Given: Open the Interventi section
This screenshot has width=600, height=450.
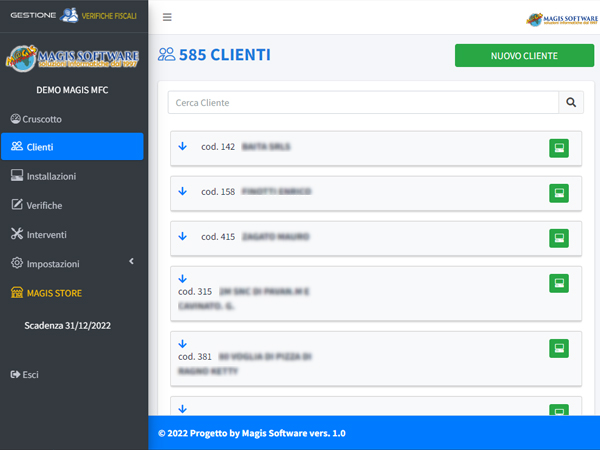Looking at the screenshot, I should click(x=72, y=234).
